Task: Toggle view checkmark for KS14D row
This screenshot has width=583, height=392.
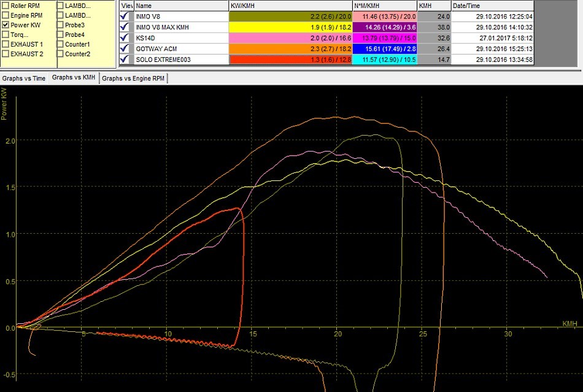Action: (x=125, y=38)
